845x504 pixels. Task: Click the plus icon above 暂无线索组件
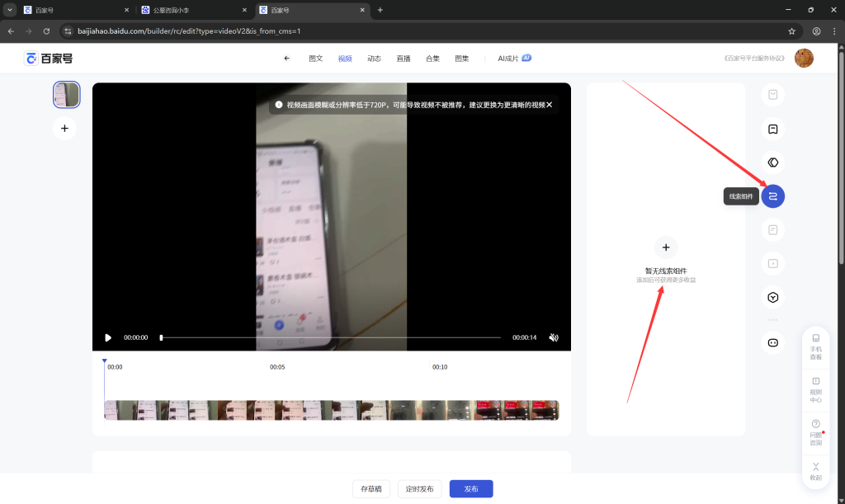[x=666, y=247]
